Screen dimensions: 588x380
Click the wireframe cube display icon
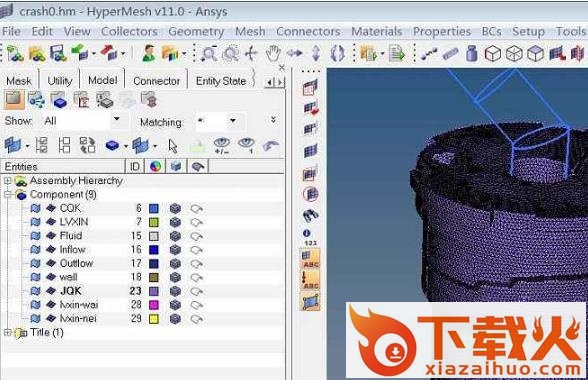click(x=493, y=54)
